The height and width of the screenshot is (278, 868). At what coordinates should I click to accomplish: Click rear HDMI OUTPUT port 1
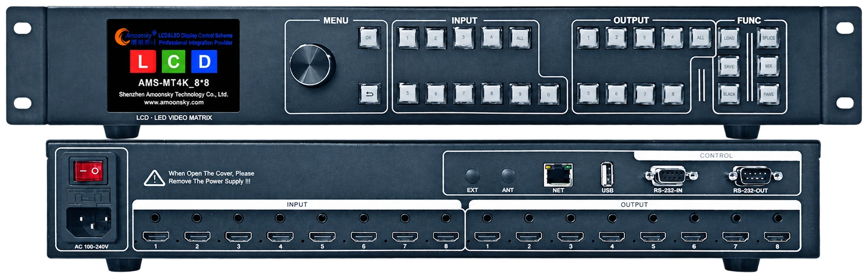click(x=487, y=237)
